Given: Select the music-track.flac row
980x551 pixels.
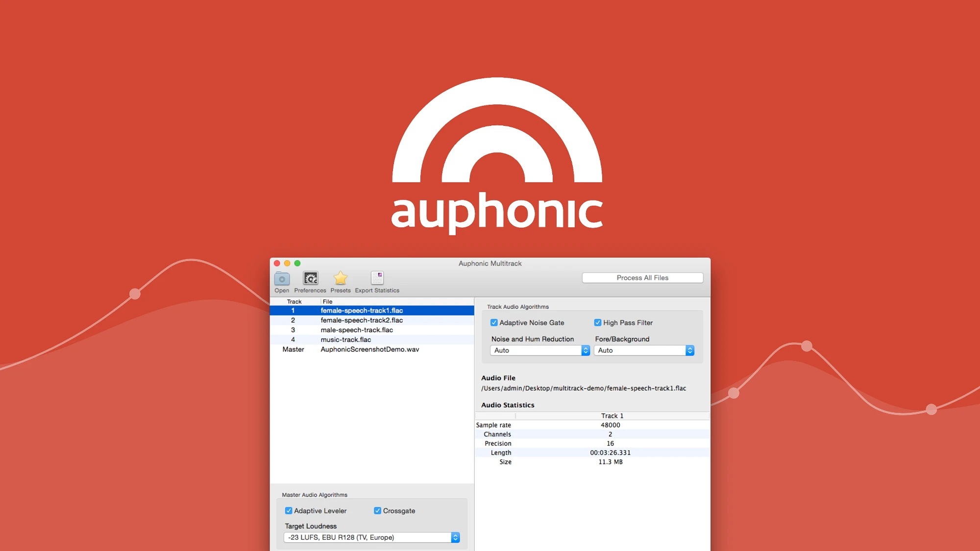Looking at the screenshot, I should pos(346,339).
